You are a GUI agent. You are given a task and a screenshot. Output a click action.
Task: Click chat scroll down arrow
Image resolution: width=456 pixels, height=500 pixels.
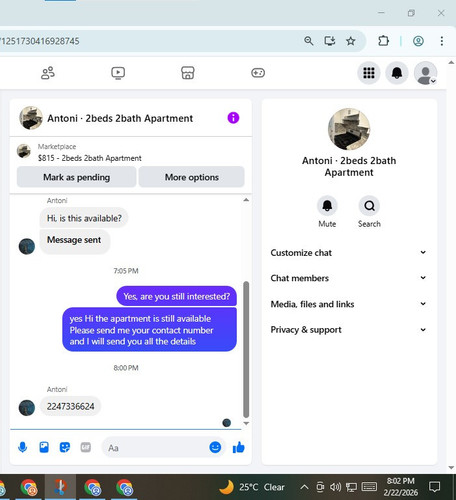[246, 423]
